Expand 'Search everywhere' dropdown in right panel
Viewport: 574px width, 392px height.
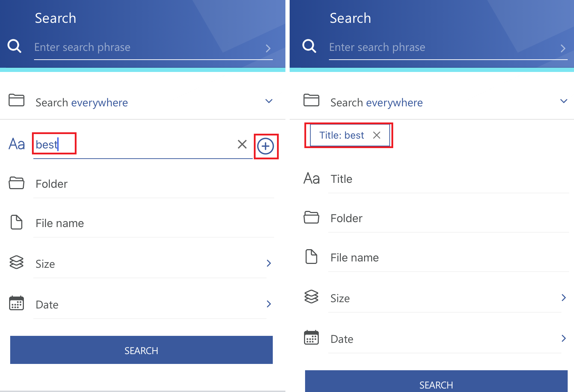564,101
